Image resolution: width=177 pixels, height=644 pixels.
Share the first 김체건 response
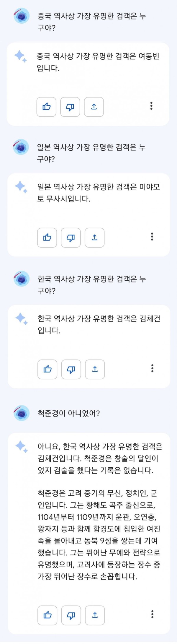pos(95,369)
